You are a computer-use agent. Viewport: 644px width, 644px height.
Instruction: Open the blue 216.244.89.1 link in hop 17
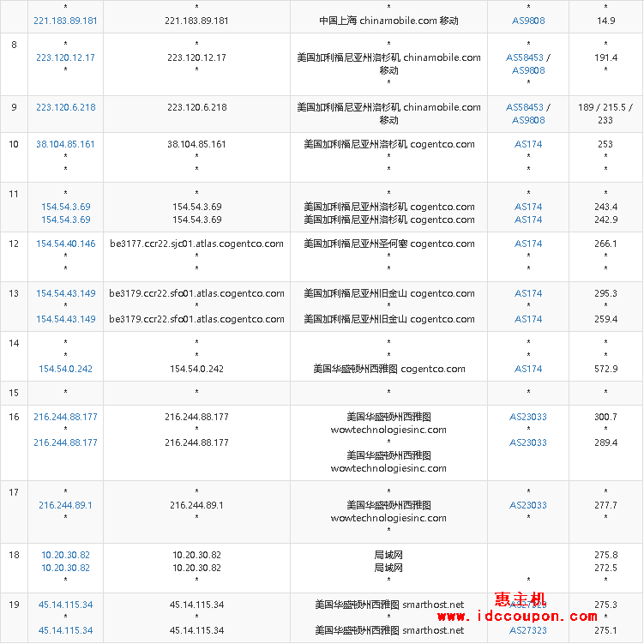[x=65, y=505]
